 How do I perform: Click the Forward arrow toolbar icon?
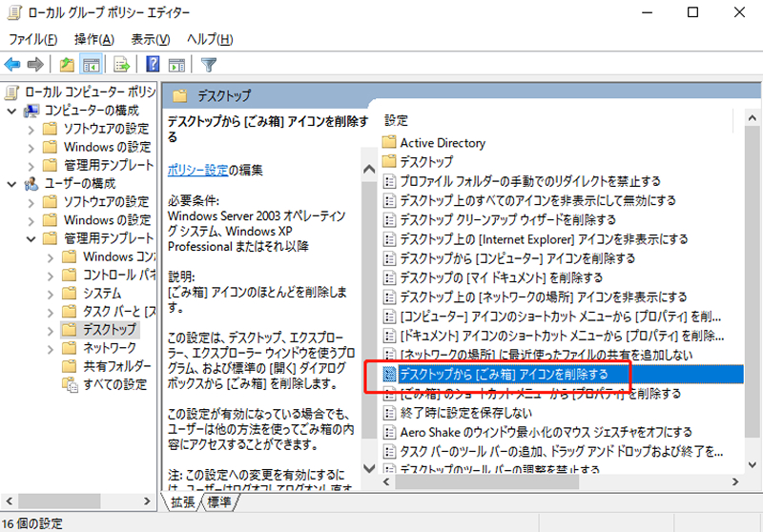pyautogui.click(x=35, y=64)
